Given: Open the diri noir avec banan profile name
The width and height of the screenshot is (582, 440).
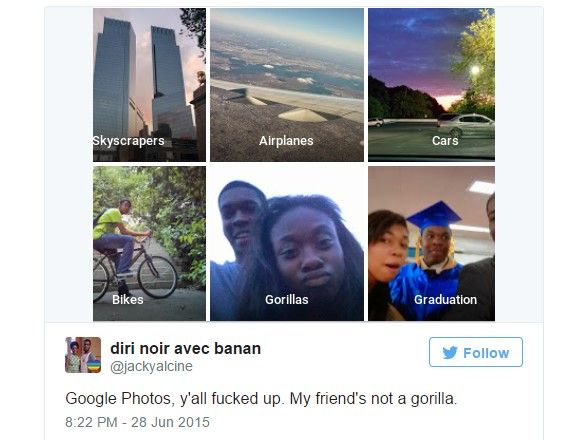Looking at the screenshot, I should (186, 349).
